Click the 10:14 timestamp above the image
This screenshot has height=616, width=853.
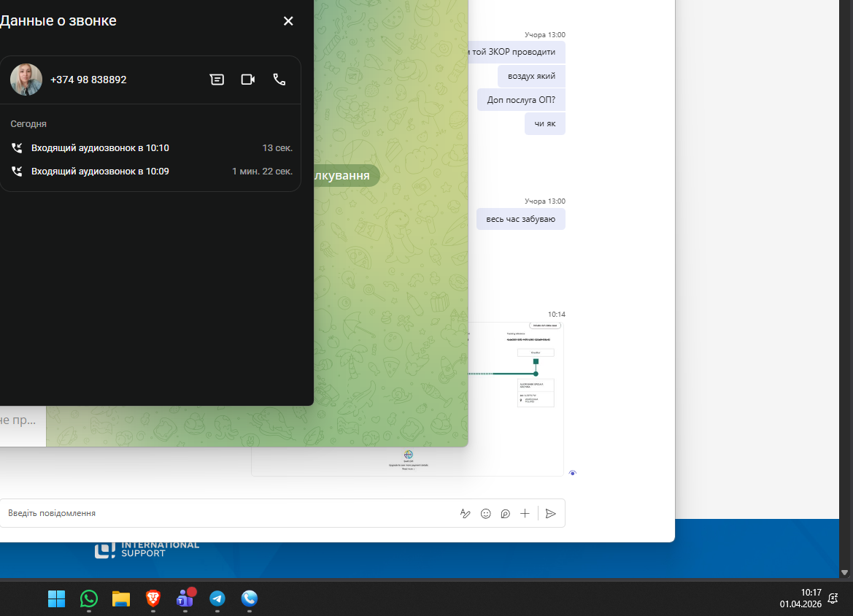tap(557, 315)
